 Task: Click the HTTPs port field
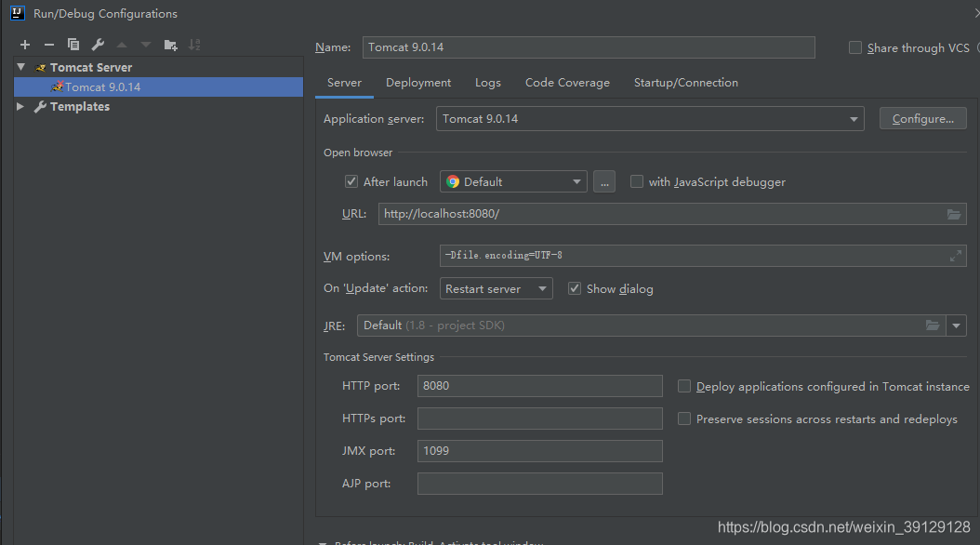click(x=540, y=419)
